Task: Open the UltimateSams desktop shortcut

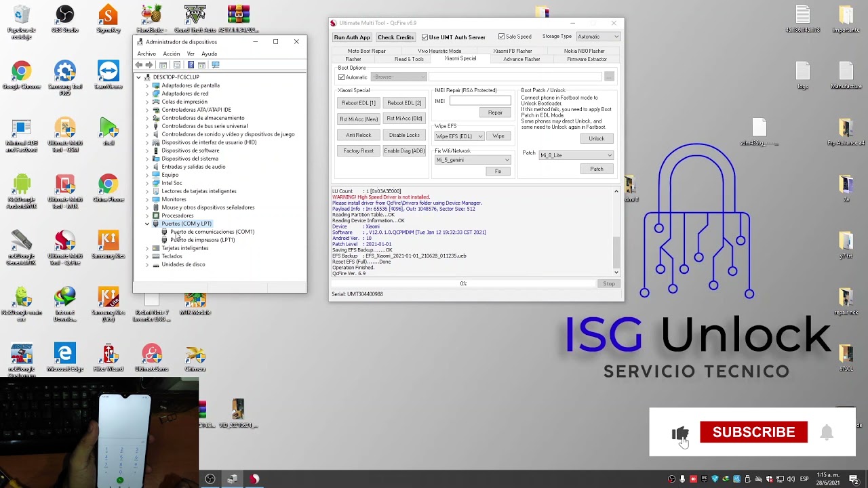Action: coord(152,358)
